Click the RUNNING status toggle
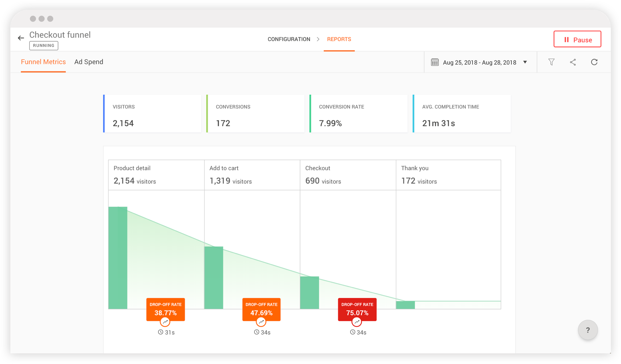621x364 pixels. coord(43,46)
